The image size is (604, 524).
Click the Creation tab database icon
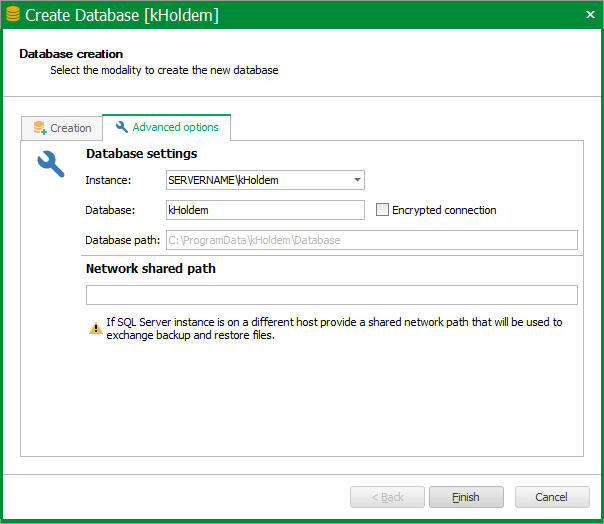point(40,128)
